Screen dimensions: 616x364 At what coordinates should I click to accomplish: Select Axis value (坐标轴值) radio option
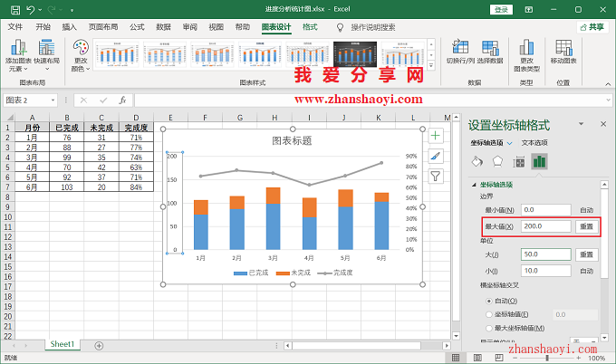(x=489, y=314)
